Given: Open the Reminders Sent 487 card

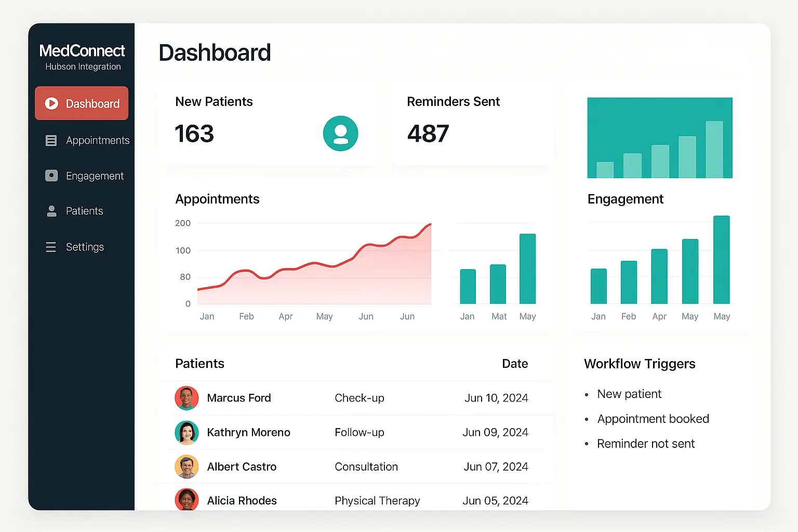Looking at the screenshot, I should [472, 123].
